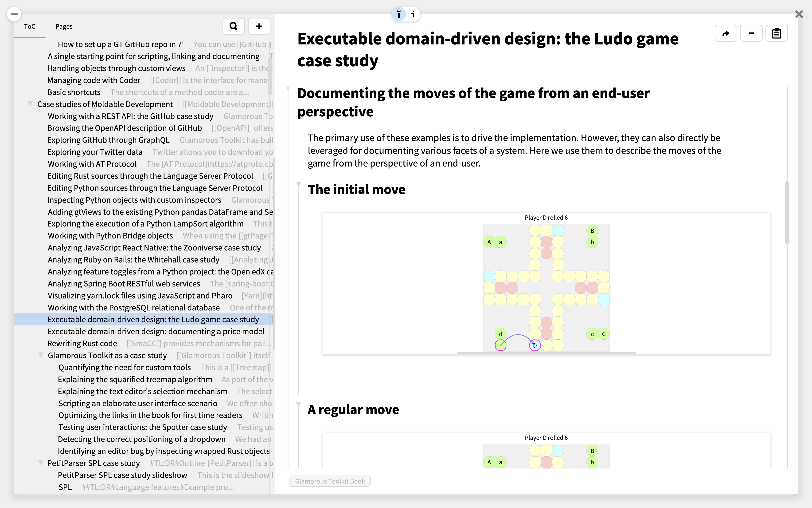This screenshot has width=812, height=508.
Task: Collapse the Case studies of Moldable Development node
Action: click(x=30, y=104)
